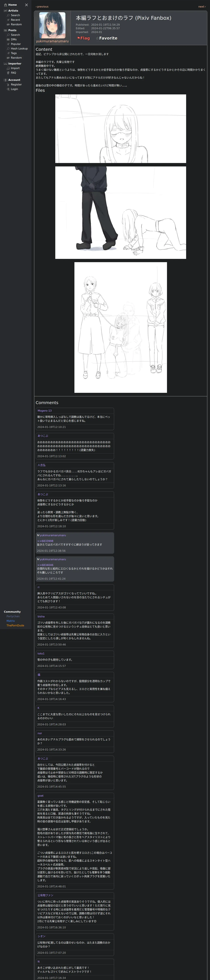The height and width of the screenshot is (980, 210).
Task: Click the Community heading in sidebar
Action: click(x=12, y=611)
